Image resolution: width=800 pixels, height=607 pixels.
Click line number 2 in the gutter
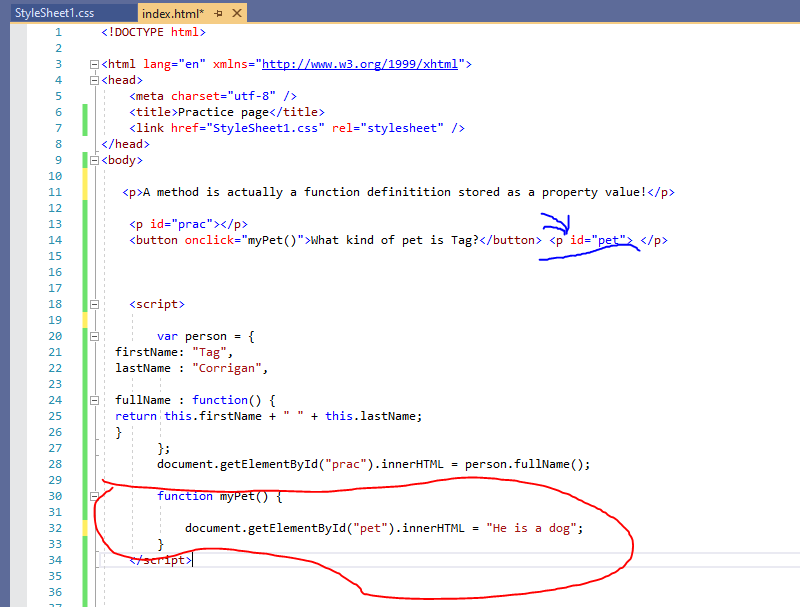click(59, 48)
